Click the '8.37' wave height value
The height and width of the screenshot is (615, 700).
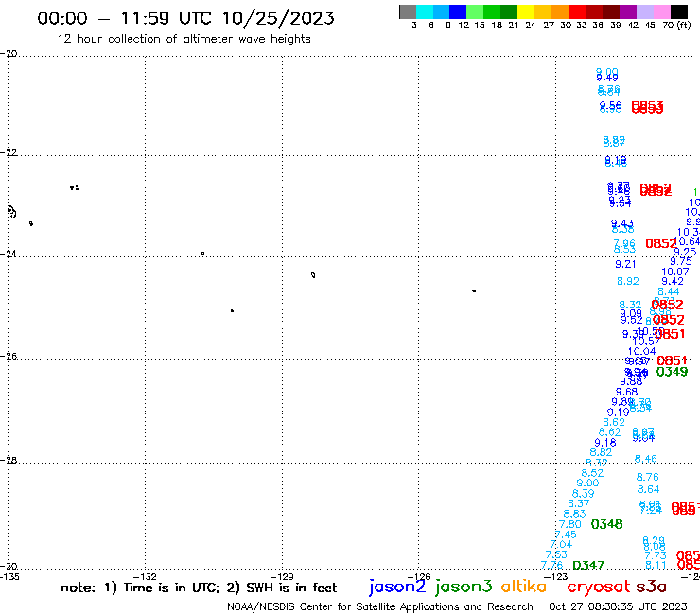pyautogui.click(x=579, y=503)
